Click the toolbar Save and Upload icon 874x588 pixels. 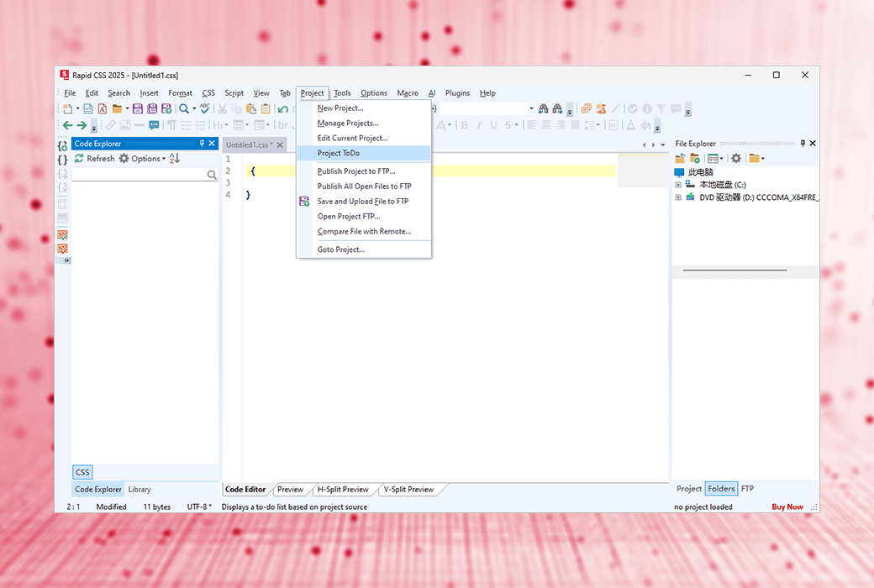pyautogui.click(x=166, y=108)
